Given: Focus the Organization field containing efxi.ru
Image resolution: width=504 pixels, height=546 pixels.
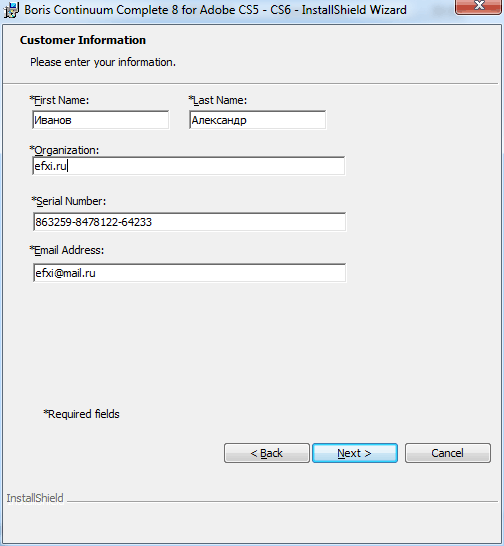Looking at the screenshot, I should pos(189,166).
